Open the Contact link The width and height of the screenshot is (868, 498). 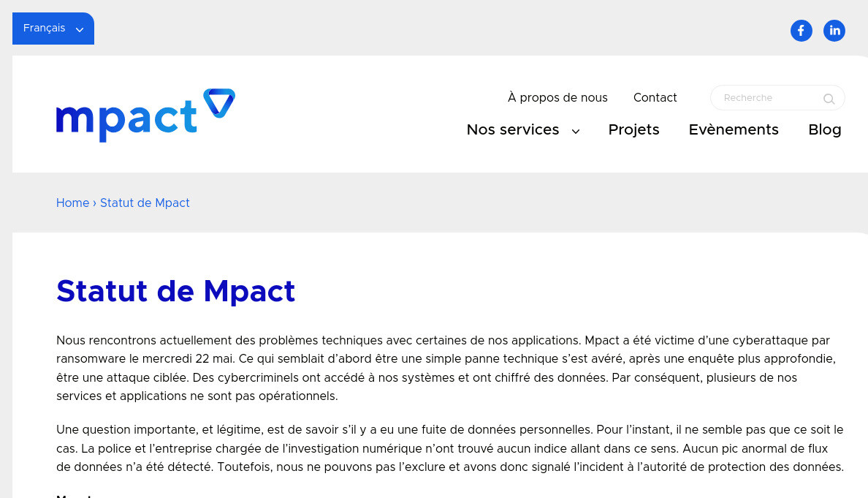pyautogui.click(x=655, y=97)
